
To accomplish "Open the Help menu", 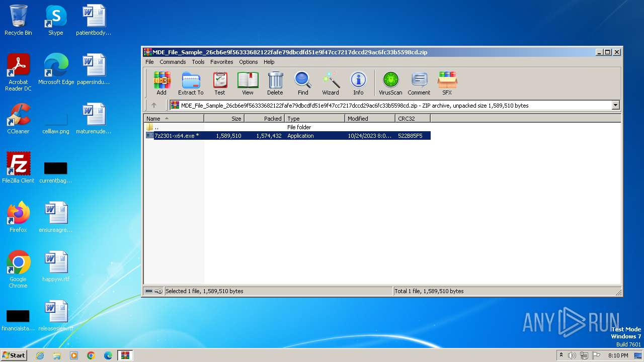I will click(x=269, y=62).
